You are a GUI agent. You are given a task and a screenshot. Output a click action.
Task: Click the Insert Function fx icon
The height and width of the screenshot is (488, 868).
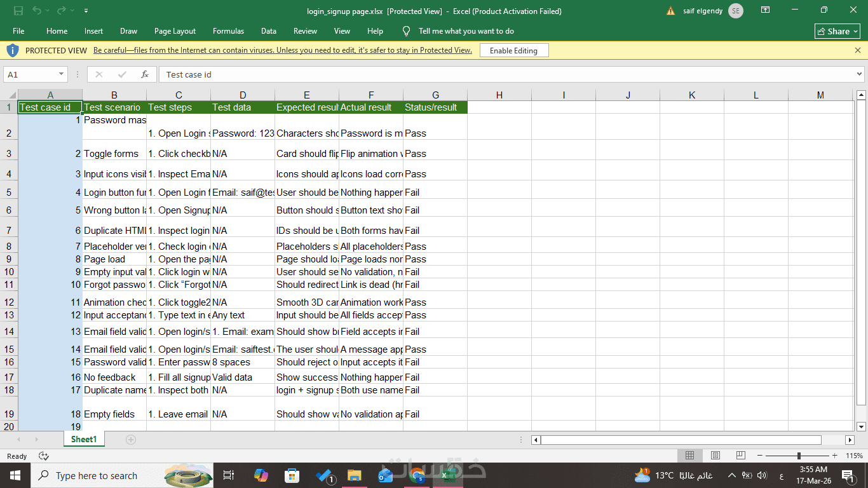pos(145,74)
